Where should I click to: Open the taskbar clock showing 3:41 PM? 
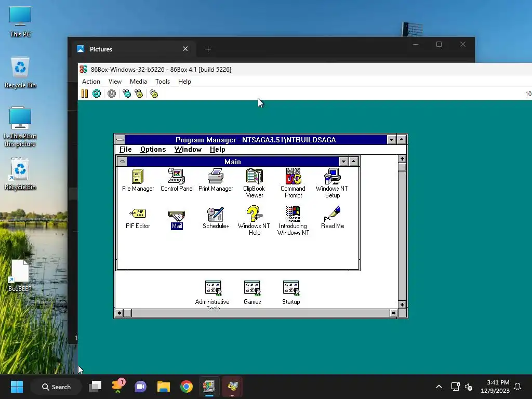tap(495, 387)
